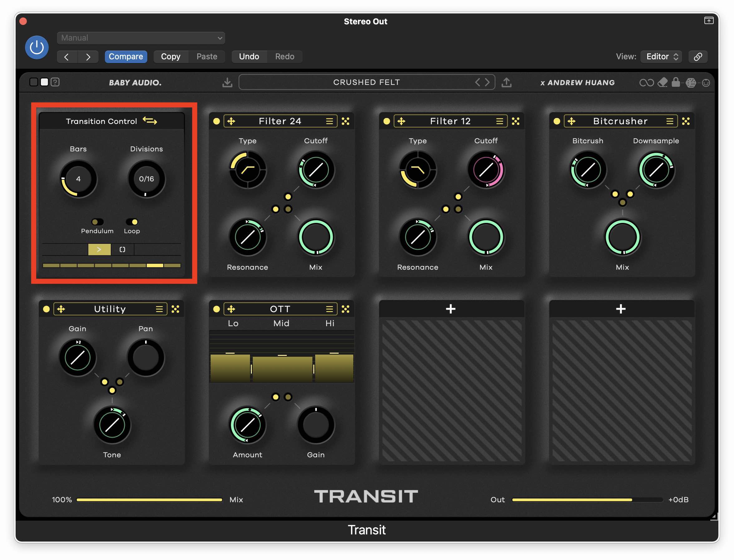Click the Filter 24 Cutoff knob
This screenshot has width=734, height=560.
[x=316, y=170]
